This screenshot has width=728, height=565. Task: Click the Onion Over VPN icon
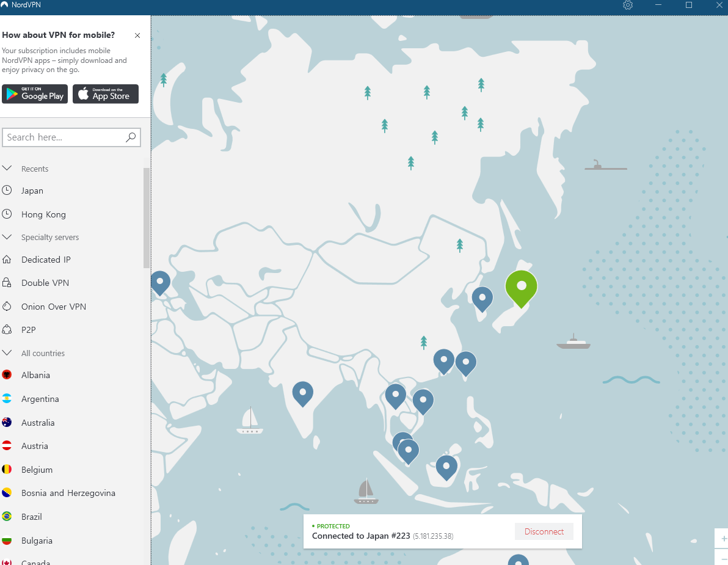(x=7, y=306)
